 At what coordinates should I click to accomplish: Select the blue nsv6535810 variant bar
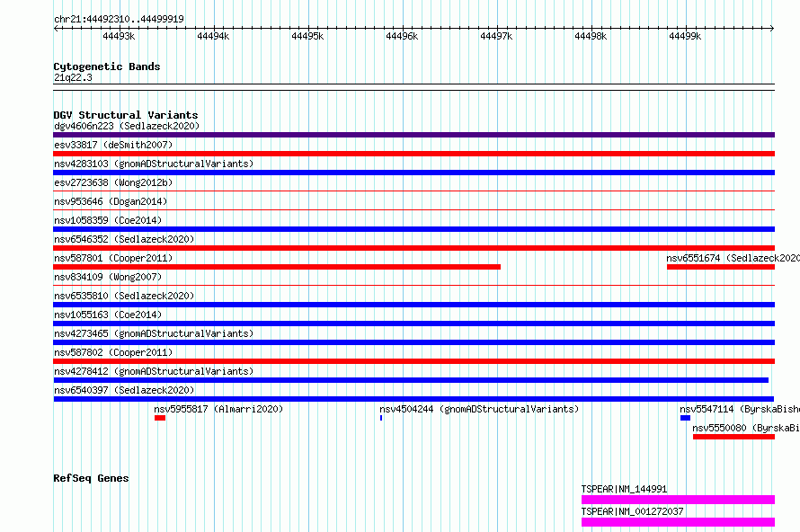click(x=413, y=305)
